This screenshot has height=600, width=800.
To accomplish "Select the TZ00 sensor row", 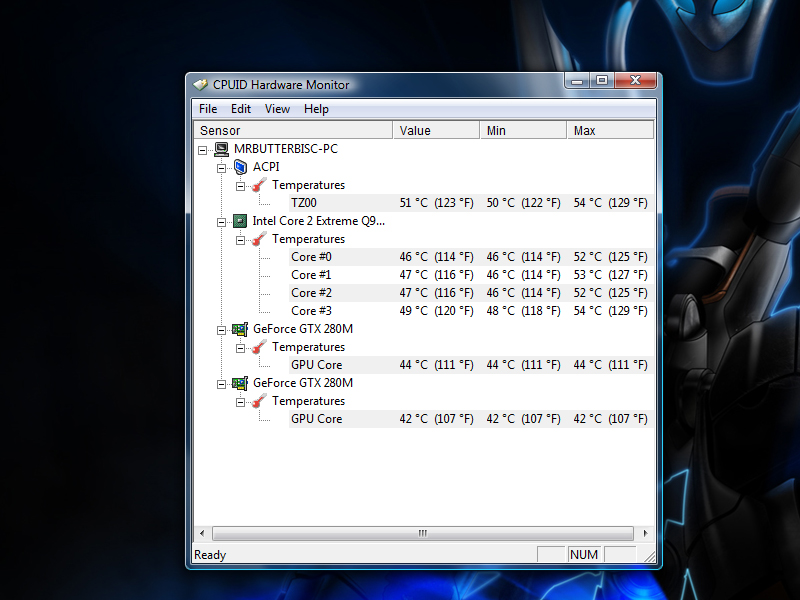I will click(x=471, y=203).
